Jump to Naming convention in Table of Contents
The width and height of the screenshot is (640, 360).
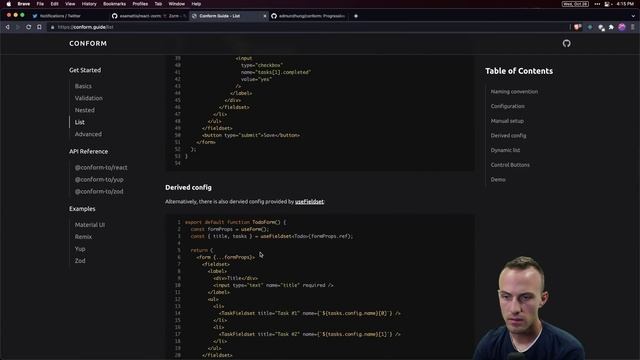[514, 92]
